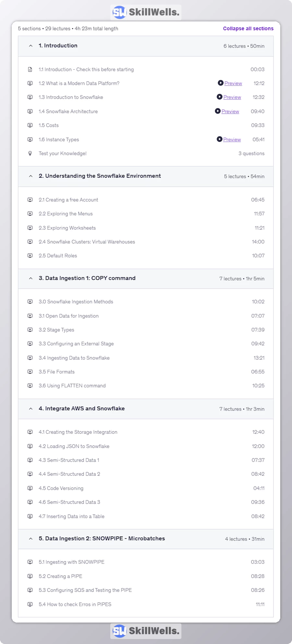Viewport: 292px width, 644px height.
Task: Collapse the Integrate AWS and Snowflake section
Action: (30, 409)
